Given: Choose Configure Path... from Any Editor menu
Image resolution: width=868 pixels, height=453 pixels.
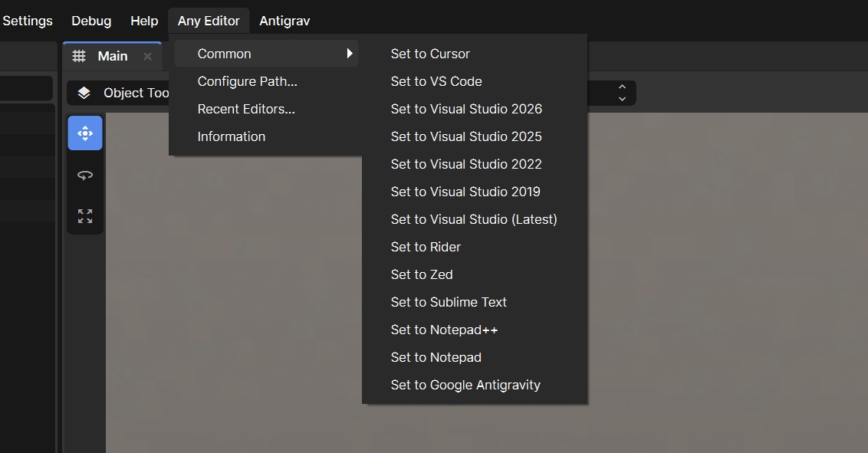Looking at the screenshot, I should (247, 81).
